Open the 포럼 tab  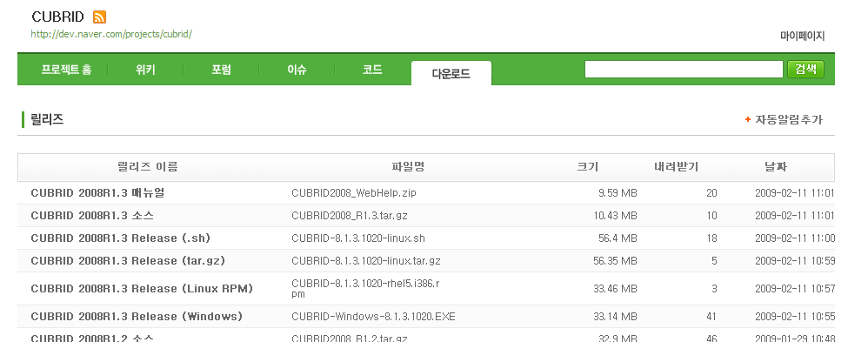point(221,70)
